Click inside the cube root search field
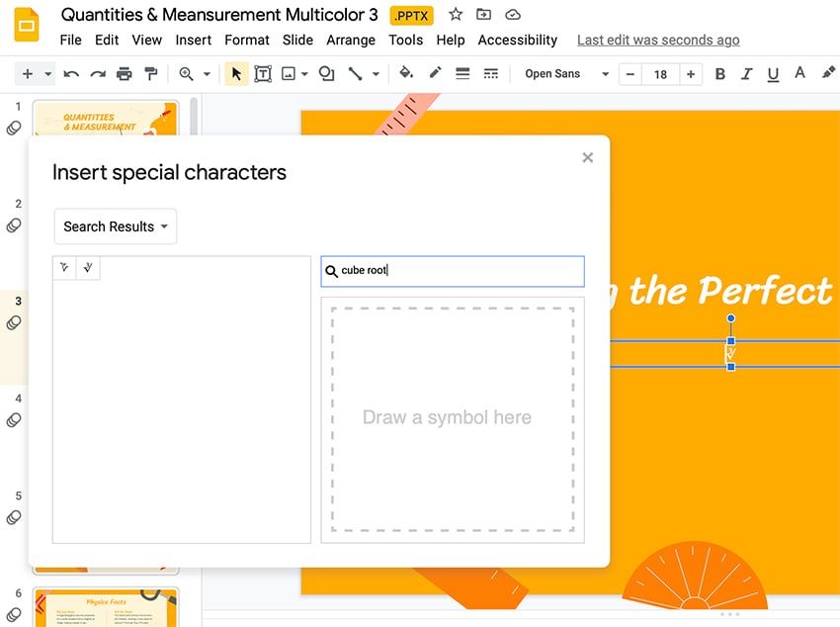The width and height of the screenshot is (840, 627). (453, 270)
